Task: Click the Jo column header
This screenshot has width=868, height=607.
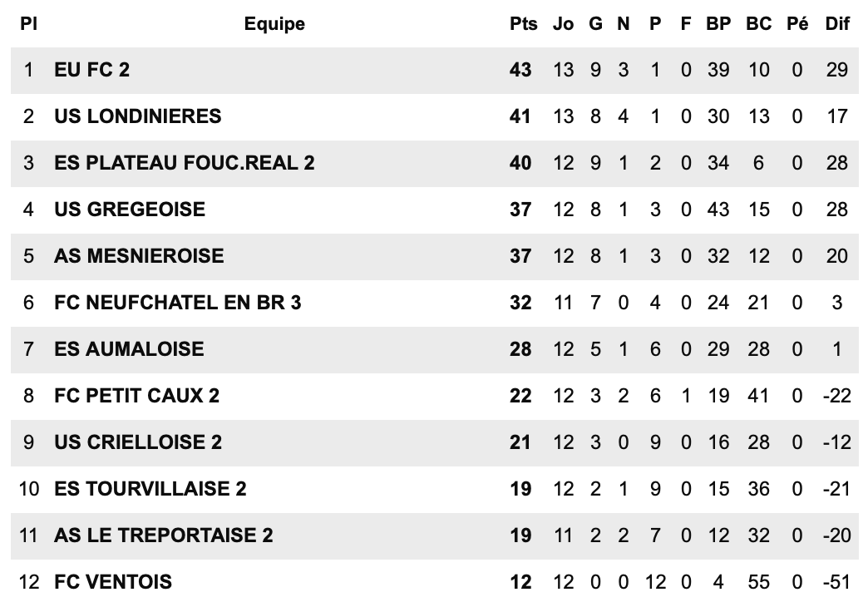Action: [563, 24]
